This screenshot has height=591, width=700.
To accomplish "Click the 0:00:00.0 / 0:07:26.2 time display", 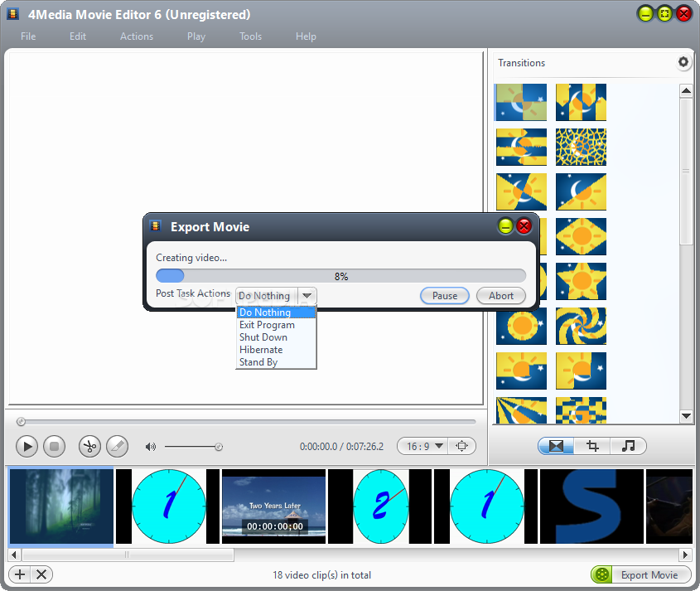I will tap(341, 446).
